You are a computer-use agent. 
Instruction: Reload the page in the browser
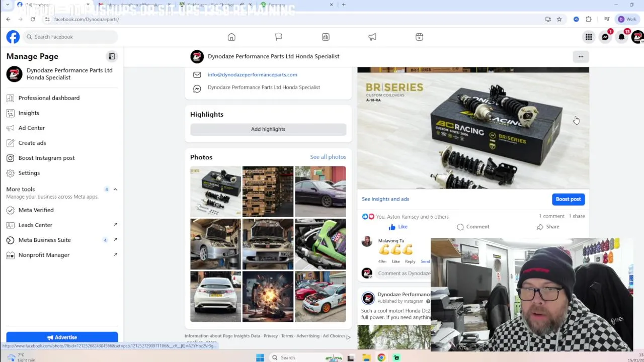tap(33, 19)
